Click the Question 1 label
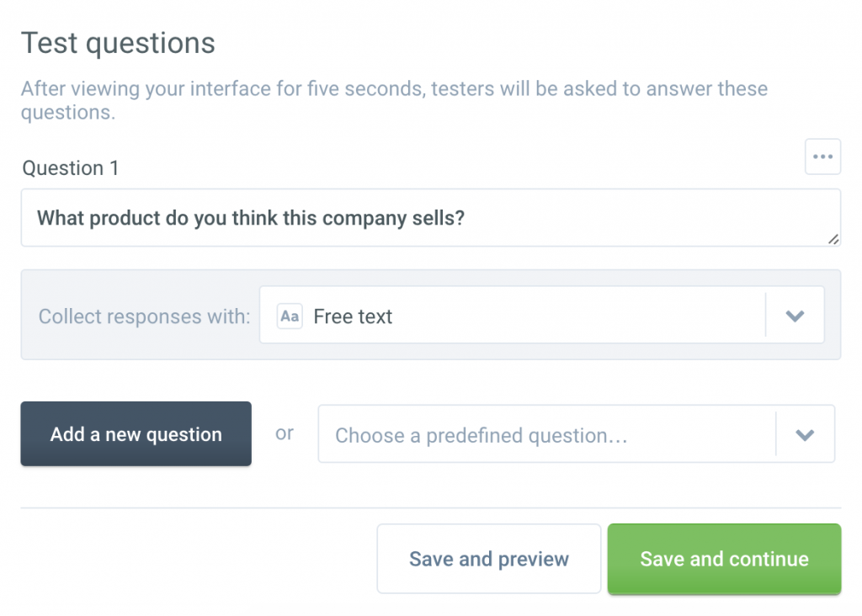This screenshot has height=616, width=862. click(x=71, y=168)
